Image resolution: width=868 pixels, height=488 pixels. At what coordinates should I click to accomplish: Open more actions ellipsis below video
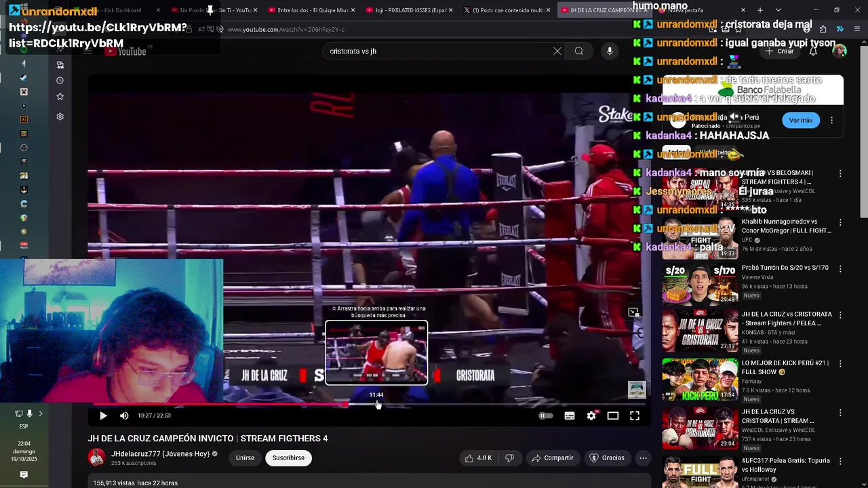pos(643,458)
